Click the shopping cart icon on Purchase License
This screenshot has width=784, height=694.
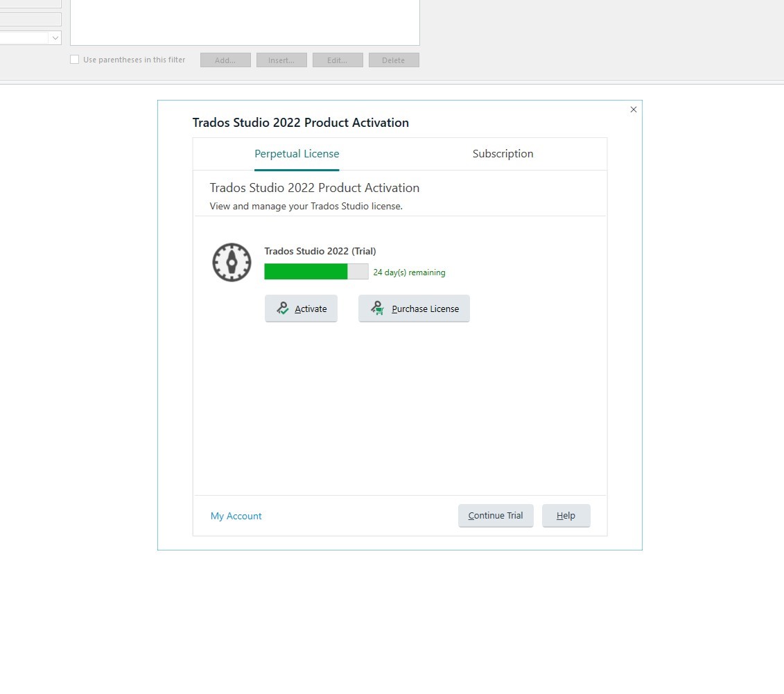tap(376, 308)
